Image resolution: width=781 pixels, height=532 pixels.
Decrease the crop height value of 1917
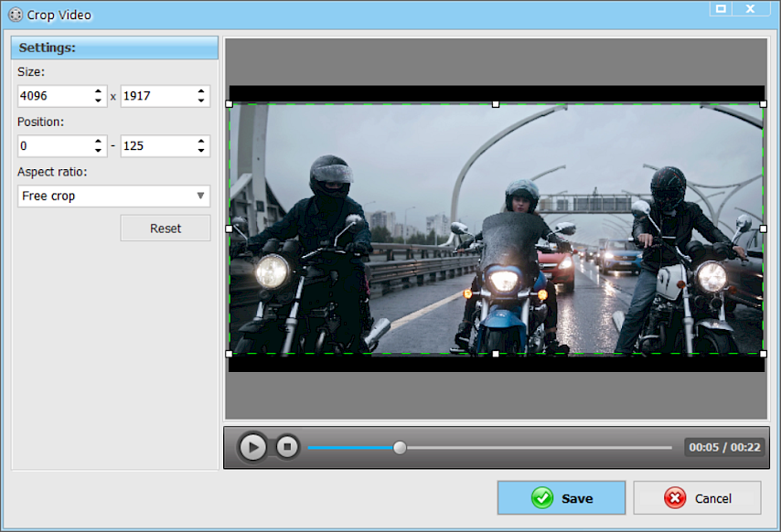point(200,101)
